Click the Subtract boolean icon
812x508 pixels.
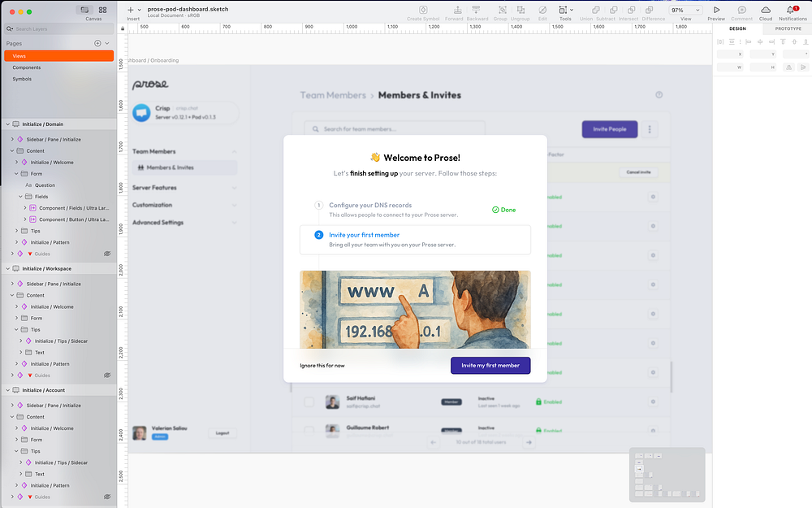[x=614, y=10]
